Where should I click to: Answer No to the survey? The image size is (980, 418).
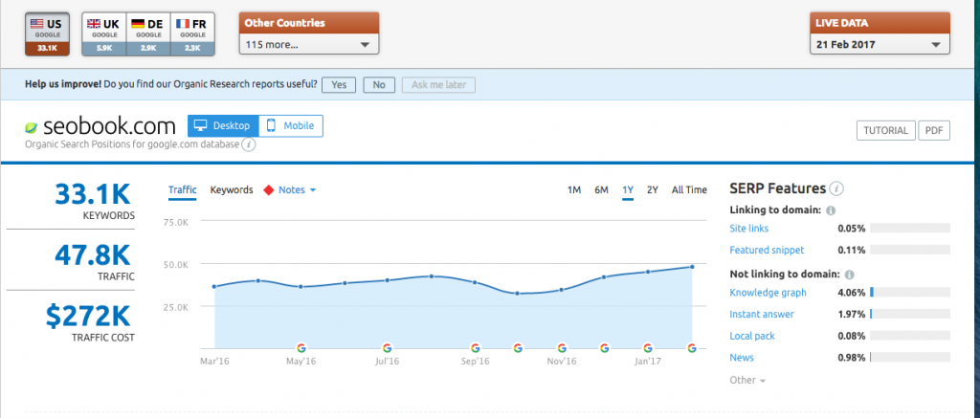coord(379,85)
